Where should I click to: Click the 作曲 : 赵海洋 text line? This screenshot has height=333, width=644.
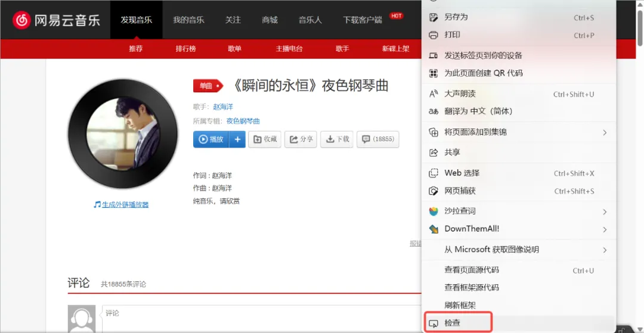212,188
